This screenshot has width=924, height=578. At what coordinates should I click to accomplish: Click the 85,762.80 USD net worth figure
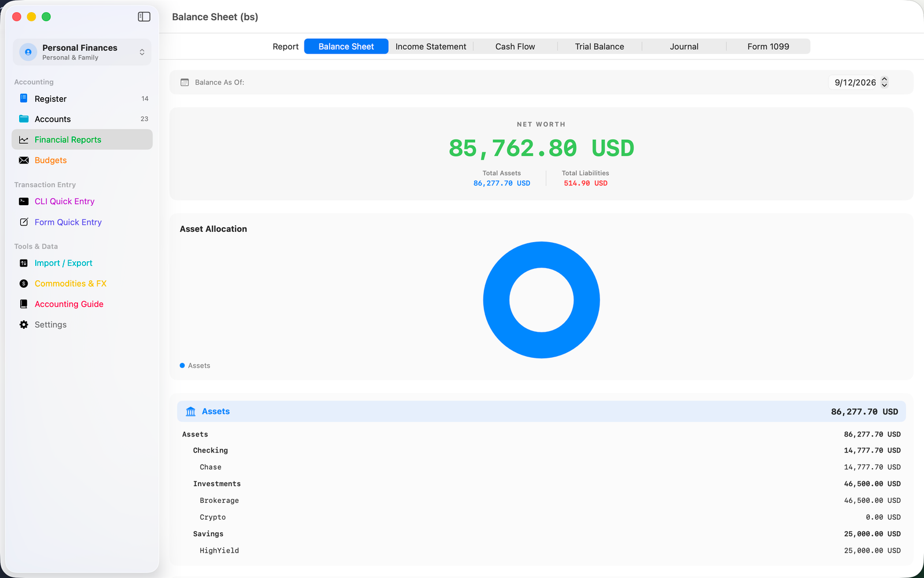pos(541,149)
